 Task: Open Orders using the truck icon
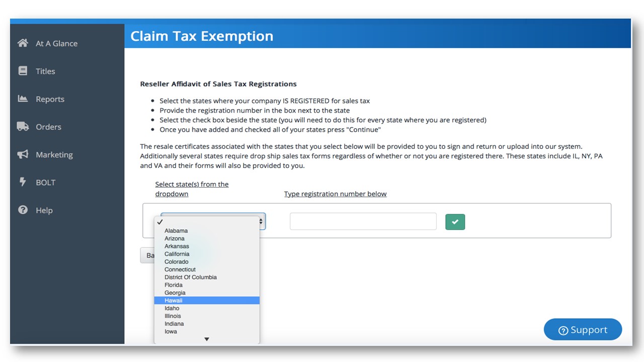coord(23,127)
